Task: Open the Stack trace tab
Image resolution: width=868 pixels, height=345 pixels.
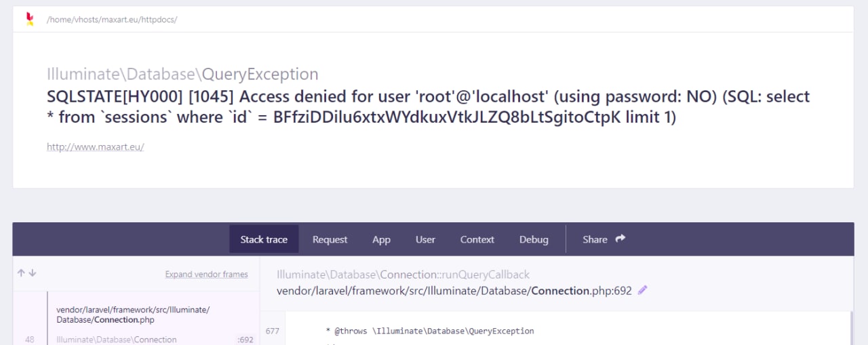Action: (x=264, y=239)
